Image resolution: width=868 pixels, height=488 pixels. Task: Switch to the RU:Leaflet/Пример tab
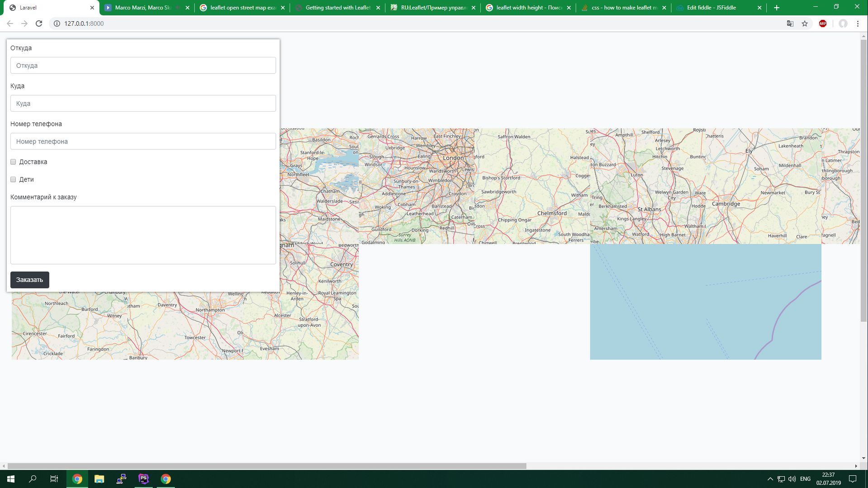433,8
